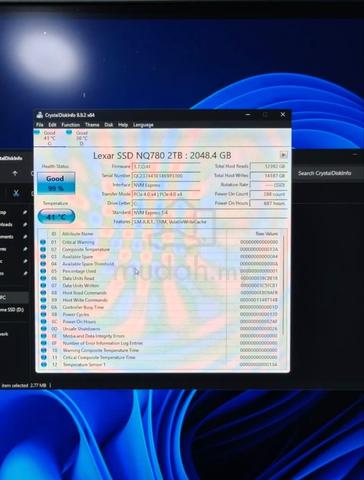Select the Host Read Commands attribute name
The width and height of the screenshot is (364, 480).
click(85, 293)
